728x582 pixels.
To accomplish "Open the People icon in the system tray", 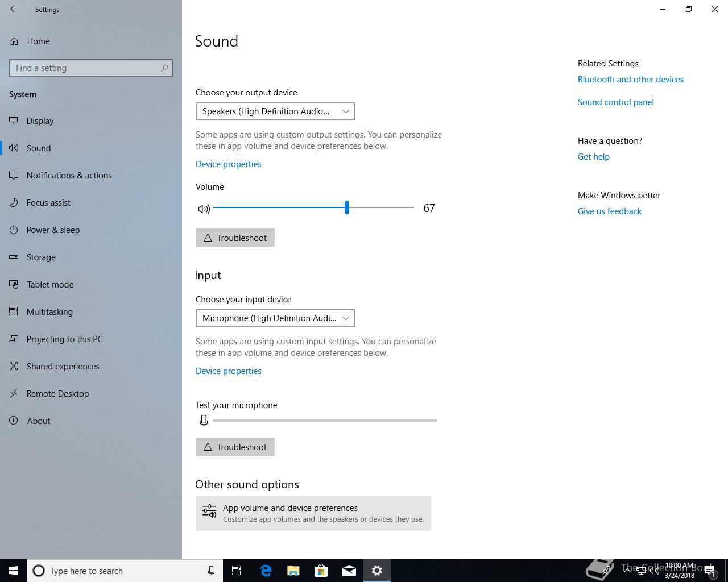I will point(608,571).
